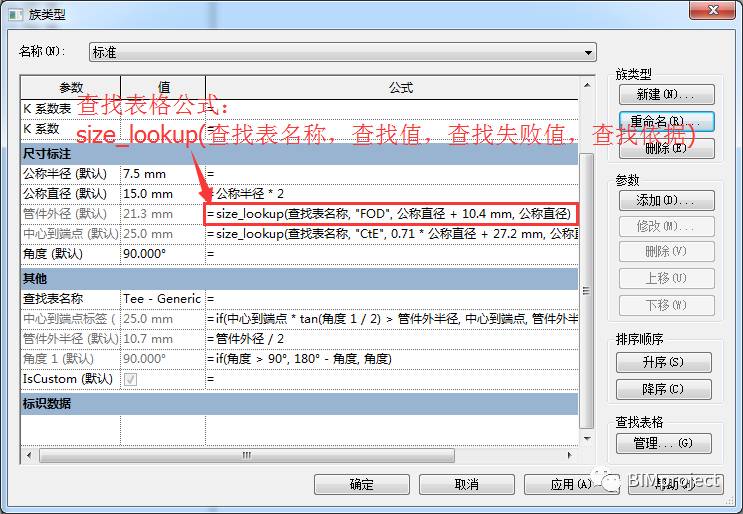This screenshot has width=743, height=514.
Task: Click the 重命名(R) button
Action: [666, 121]
